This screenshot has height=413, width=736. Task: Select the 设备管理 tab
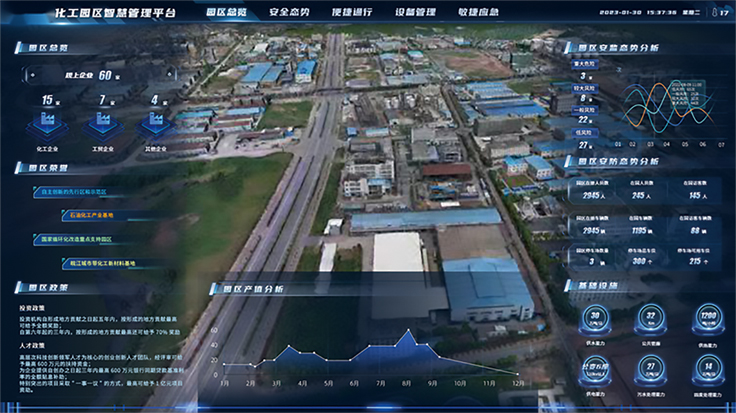[415, 12]
